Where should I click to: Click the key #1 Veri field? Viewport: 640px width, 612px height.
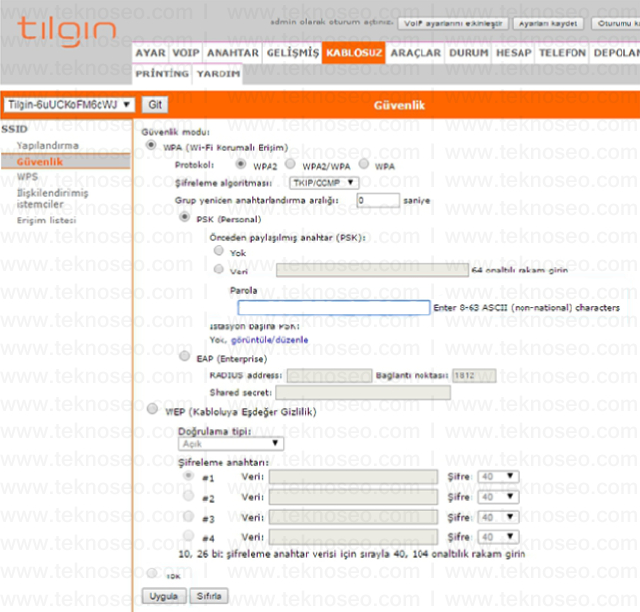pyautogui.click(x=353, y=477)
